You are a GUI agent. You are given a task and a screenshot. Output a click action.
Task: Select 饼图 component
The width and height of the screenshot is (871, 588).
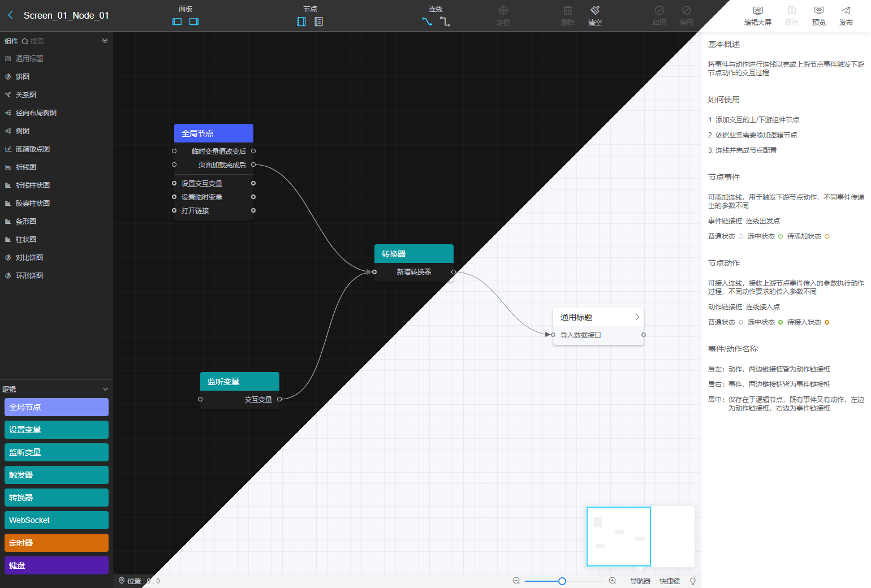coord(57,77)
